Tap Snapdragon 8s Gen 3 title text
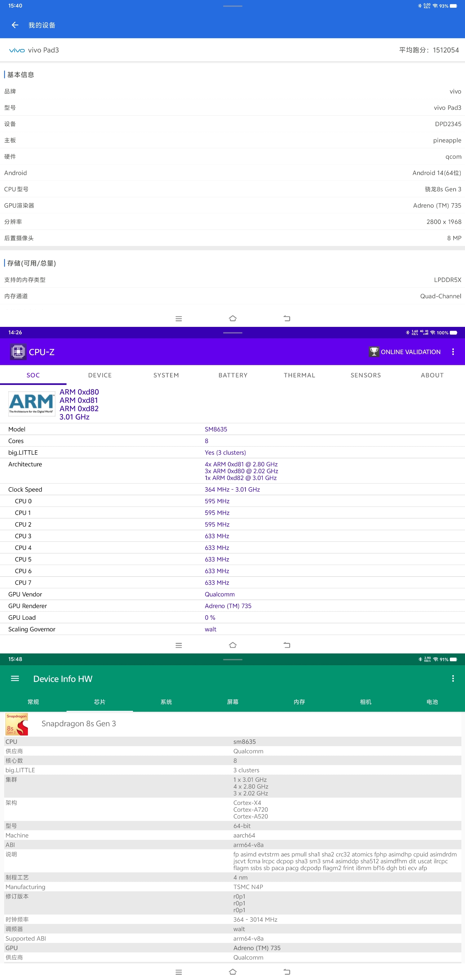This screenshot has width=465, height=980. [x=79, y=724]
